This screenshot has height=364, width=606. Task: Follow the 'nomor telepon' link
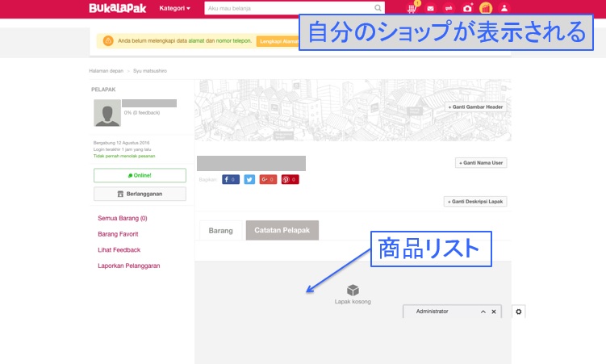233,40
